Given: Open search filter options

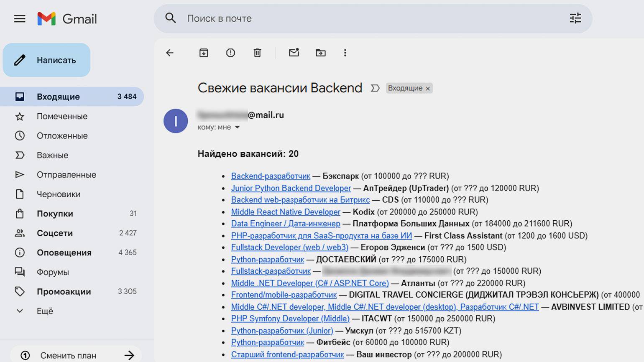Looking at the screenshot, I should [x=575, y=18].
